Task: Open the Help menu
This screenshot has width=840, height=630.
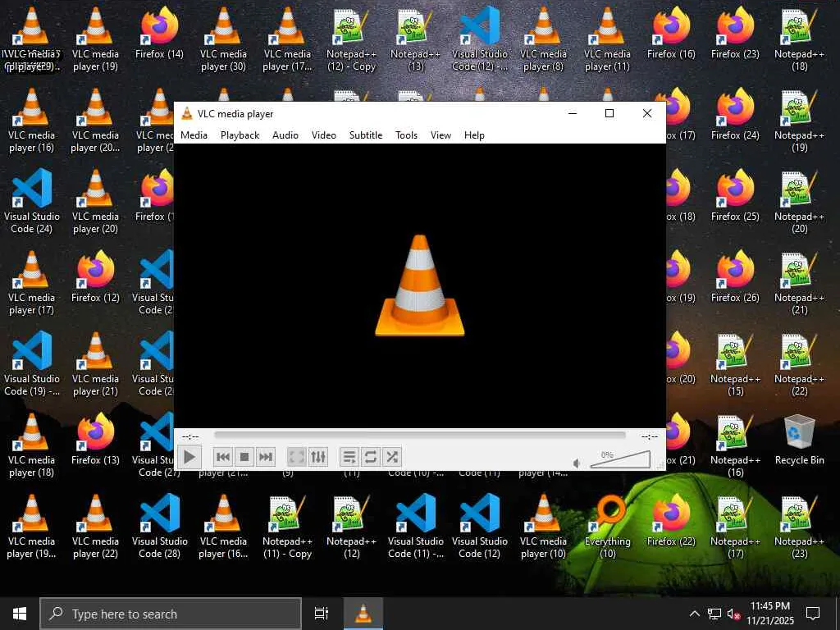Action: coord(474,135)
